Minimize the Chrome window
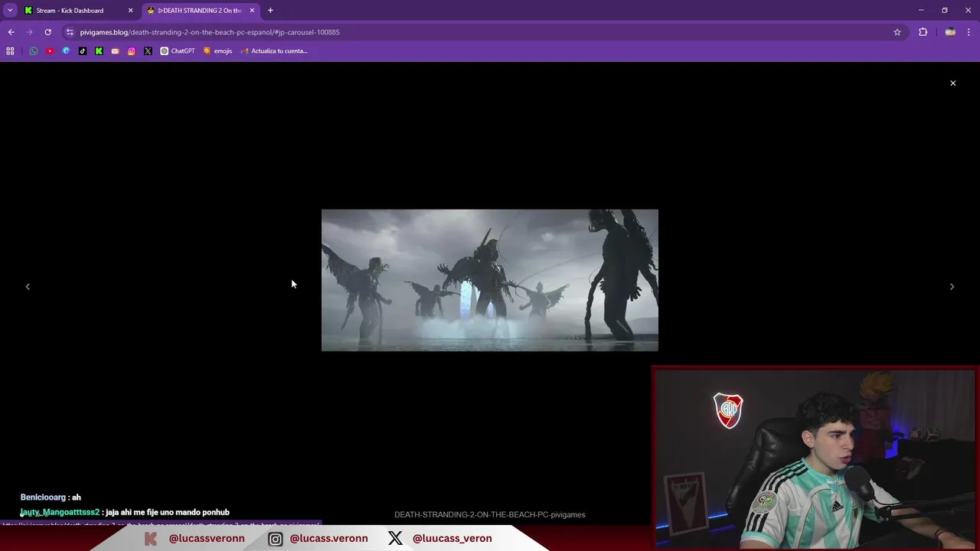This screenshot has width=980, height=551. click(x=920, y=10)
